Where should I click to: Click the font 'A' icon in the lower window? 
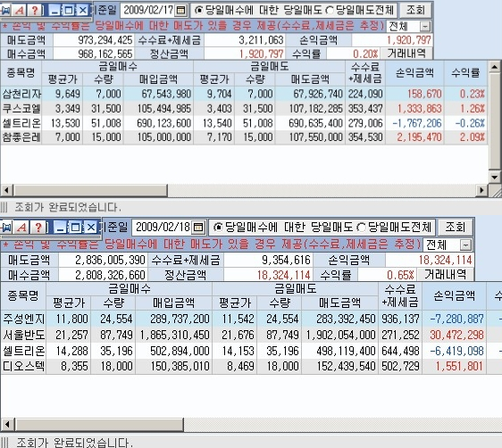(x=21, y=228)
